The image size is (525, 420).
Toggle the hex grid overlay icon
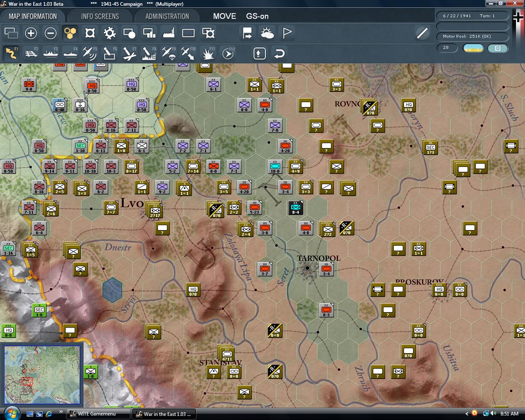70,33
